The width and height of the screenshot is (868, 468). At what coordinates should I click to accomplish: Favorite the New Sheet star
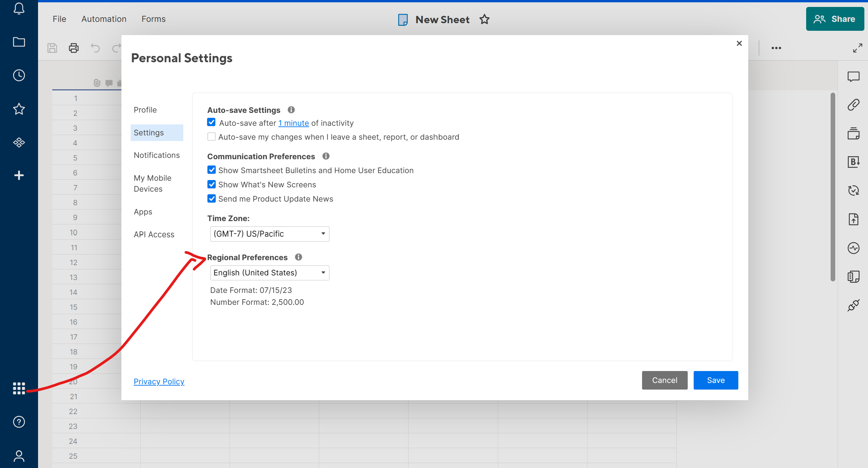pos(484,19)
